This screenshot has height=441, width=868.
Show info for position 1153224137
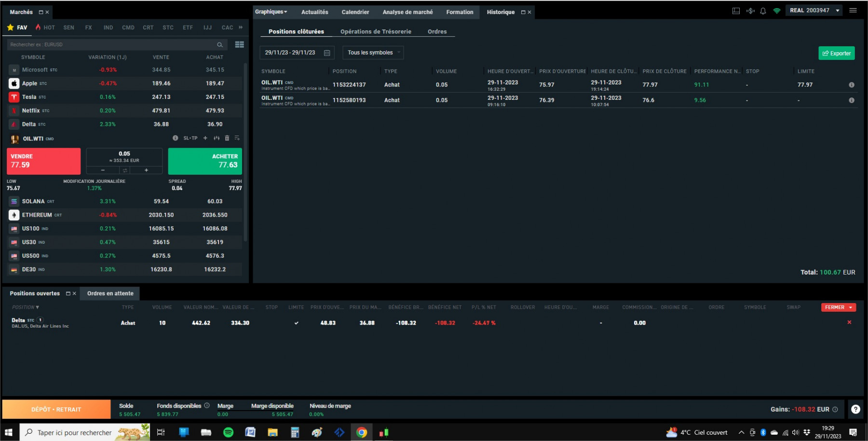tap(851, 85)
